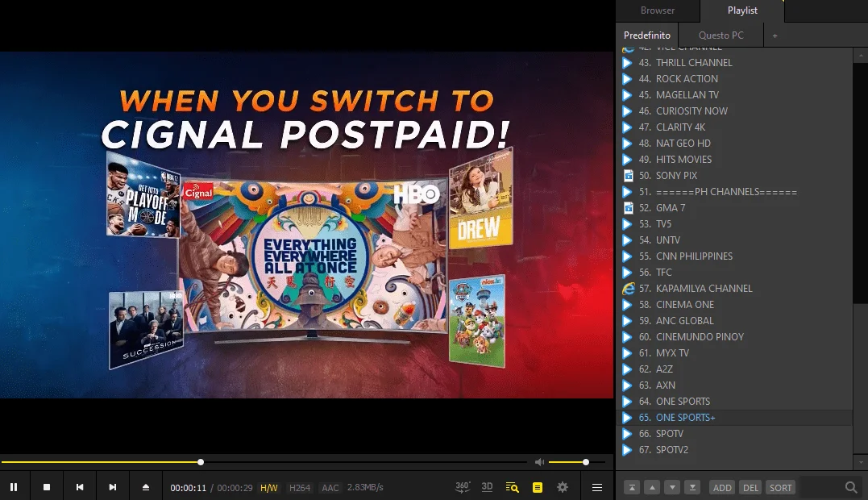Viewport: 868px width, 500px height.
Task: Click play icon beside TV5
Action: pyautogui.click(x=627, y=223)
